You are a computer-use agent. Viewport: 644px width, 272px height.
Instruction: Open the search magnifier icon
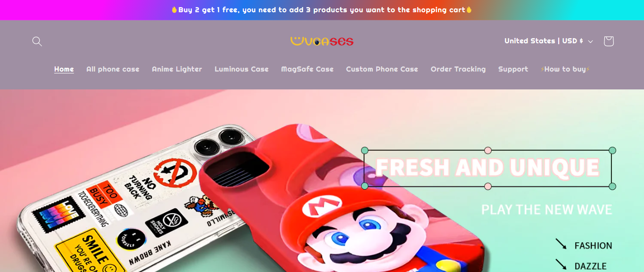pyautogui.click(x=37, y=41)
